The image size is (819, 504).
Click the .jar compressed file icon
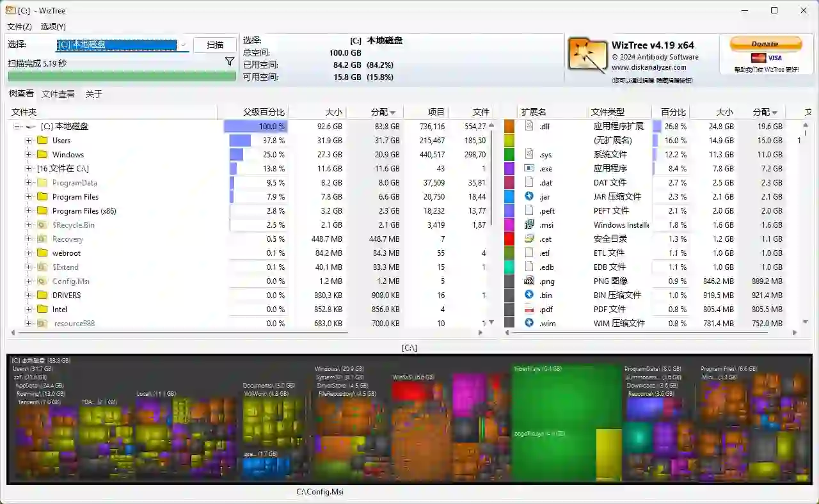point(530,196)
